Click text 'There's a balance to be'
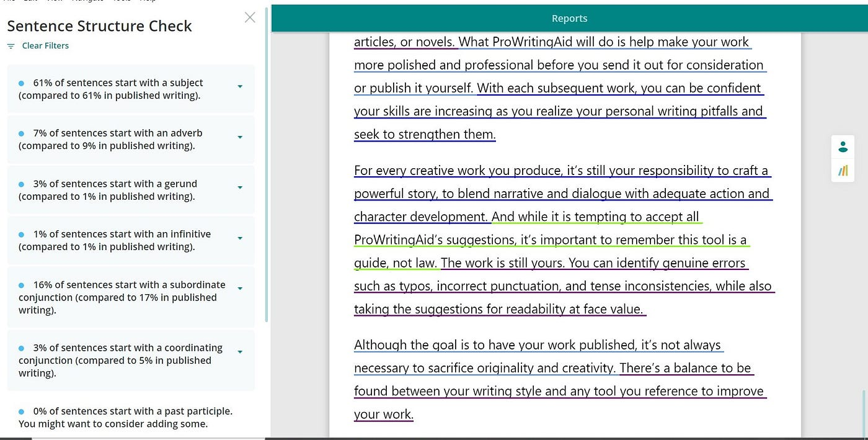Image resolution: width=868 pixels, height=440 pixels. tap(686, 368)
